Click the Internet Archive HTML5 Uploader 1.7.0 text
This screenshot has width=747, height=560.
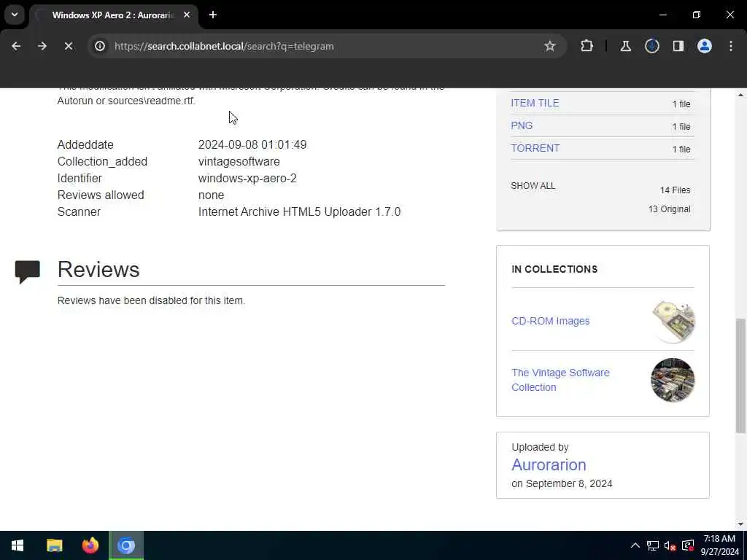pyautogui.click(x=299, y=212)
